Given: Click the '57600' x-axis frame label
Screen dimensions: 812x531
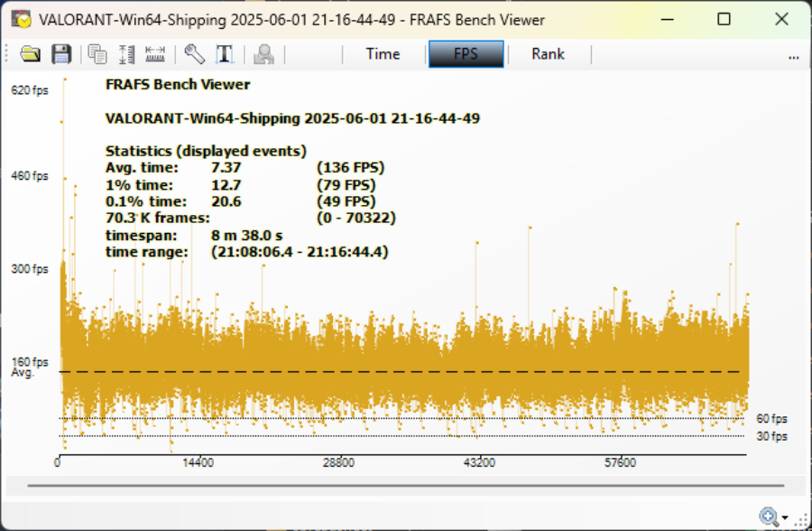Looking at the screenshot, I should (x=621, y=462).
